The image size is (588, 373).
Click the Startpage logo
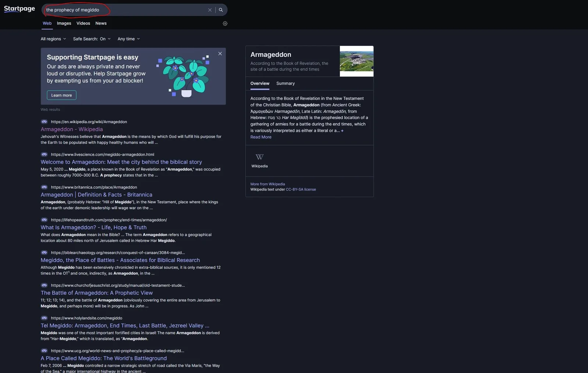[19, 9]
